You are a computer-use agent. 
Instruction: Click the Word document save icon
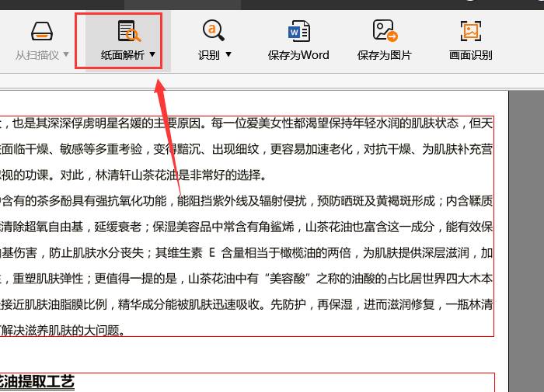(299, 31)
